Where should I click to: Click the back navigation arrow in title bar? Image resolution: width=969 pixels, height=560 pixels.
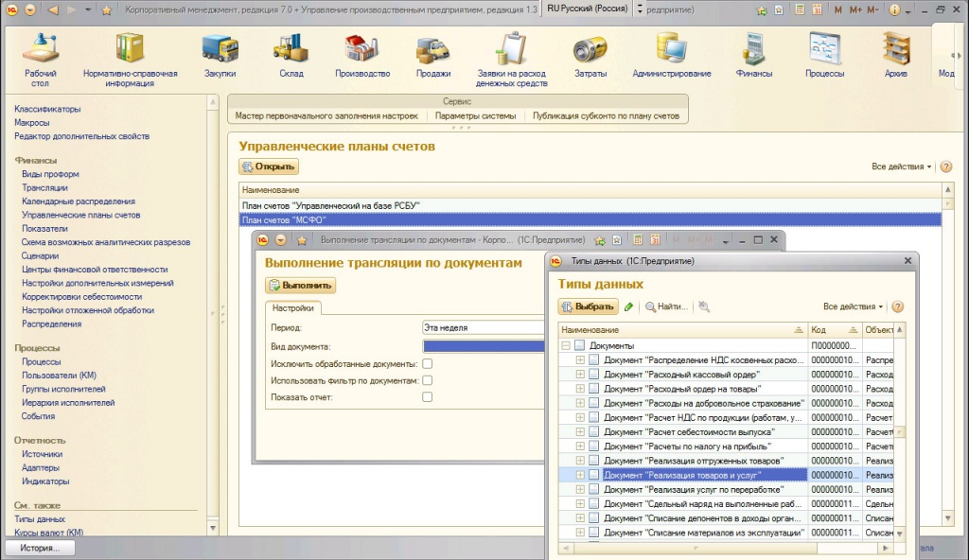(x=53, y=9)
